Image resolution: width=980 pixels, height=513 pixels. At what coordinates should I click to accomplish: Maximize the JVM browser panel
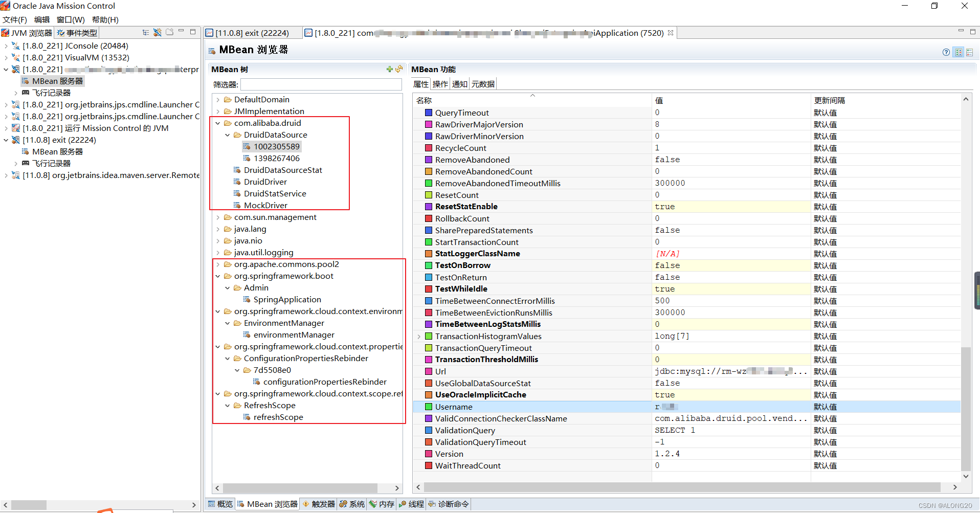pyautogui.click(x=193, y=32)
